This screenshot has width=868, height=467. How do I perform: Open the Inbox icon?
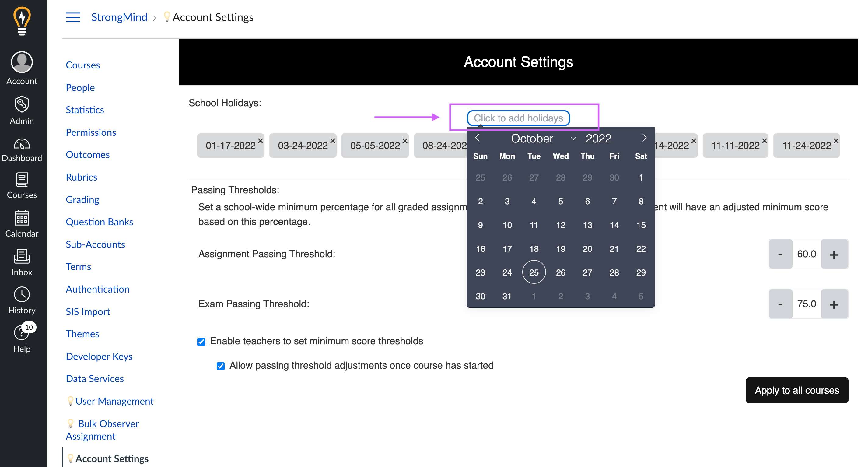22,263
